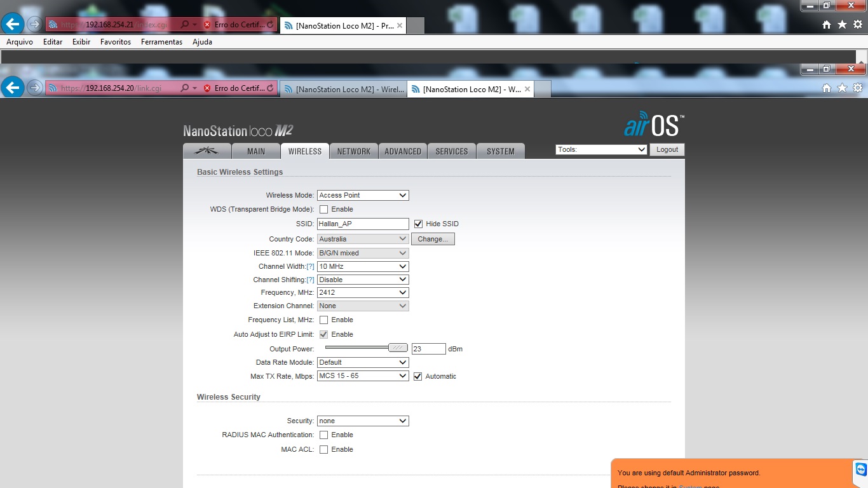Viewport: 868px width, 488px height.
Task: Open the SERVICES tab
Action: coord(452,151)
